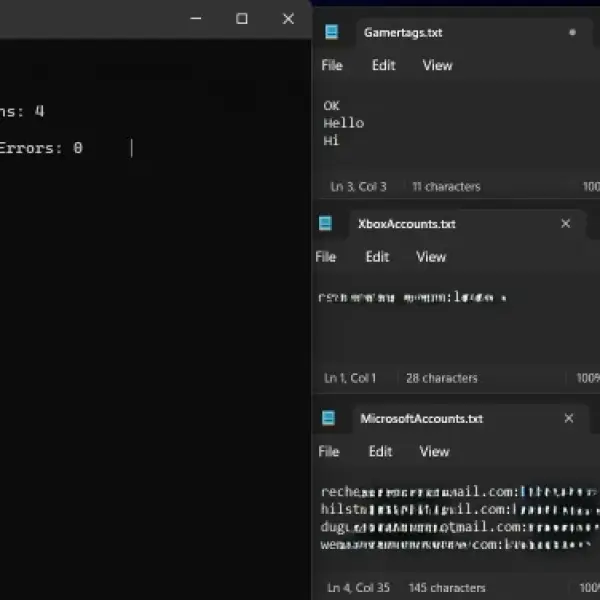Click 'Ln 1, Col 1' status in XboxAccounts.txt

coord(350,378)
